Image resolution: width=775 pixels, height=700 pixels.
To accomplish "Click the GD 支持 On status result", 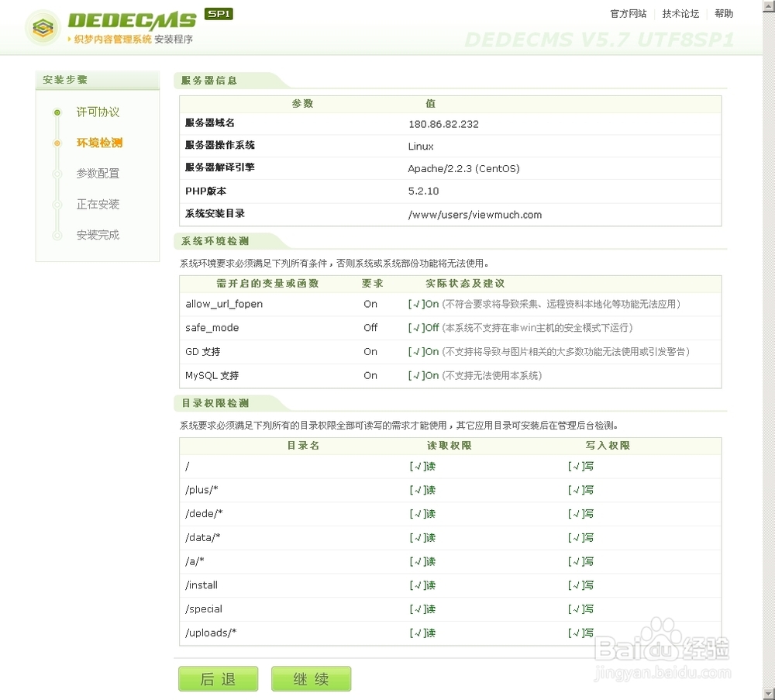I will 424,351.
